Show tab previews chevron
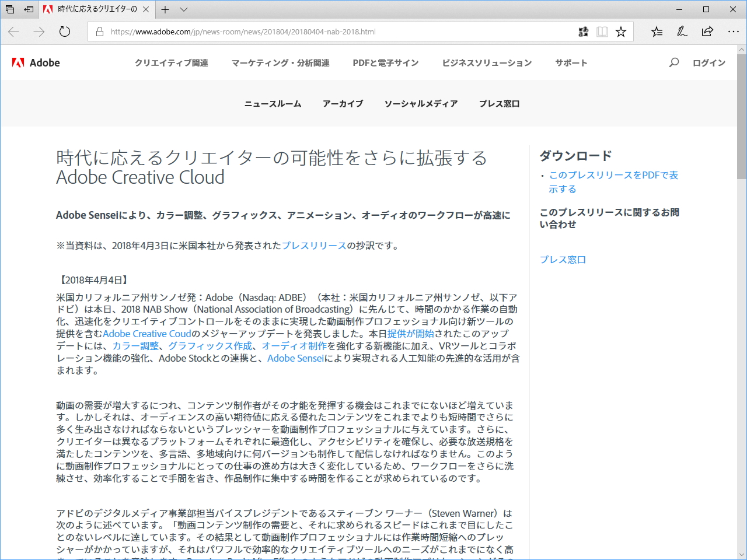 [x=184, y=9]
